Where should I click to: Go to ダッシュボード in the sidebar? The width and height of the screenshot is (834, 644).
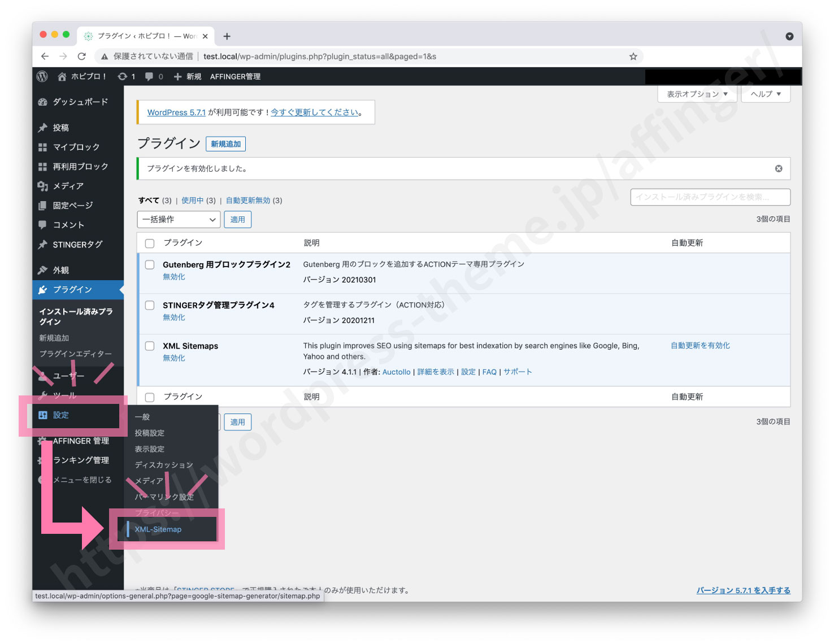click(78, 102)
